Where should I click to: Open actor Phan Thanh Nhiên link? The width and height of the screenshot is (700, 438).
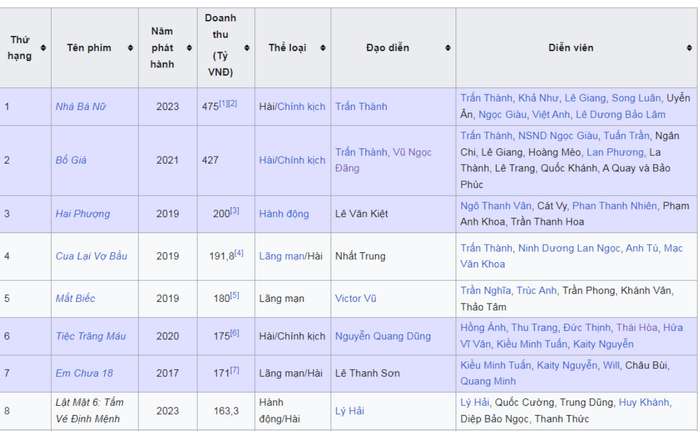click(615, 206)
